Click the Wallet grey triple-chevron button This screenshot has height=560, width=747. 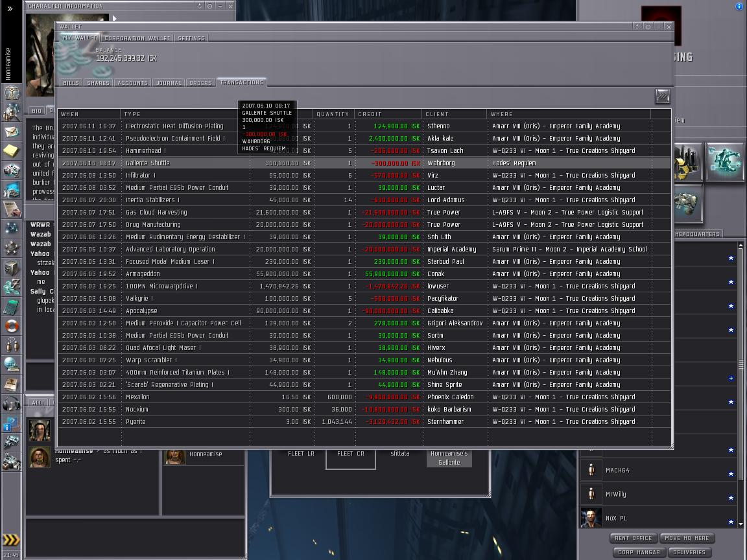click(662, 96)
